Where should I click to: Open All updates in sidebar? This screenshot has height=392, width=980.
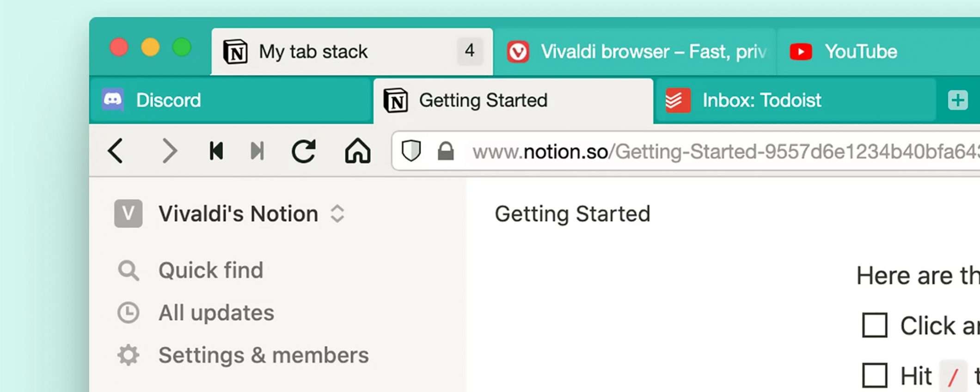coord(216,313)
